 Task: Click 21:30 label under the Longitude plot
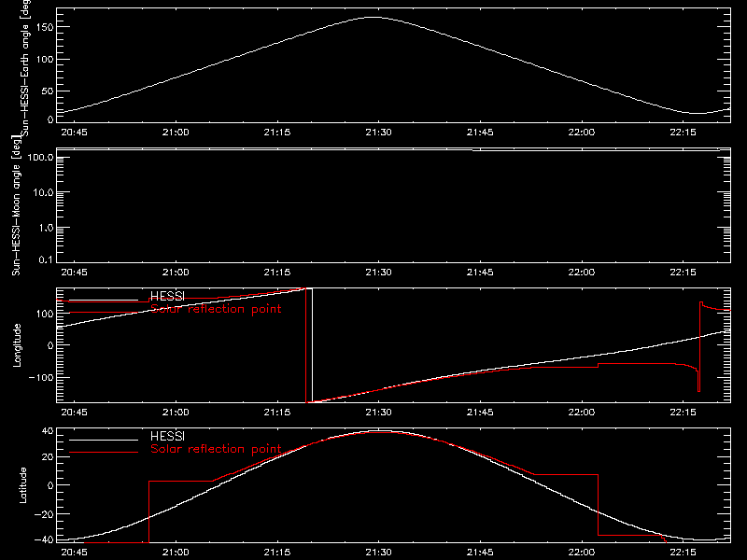pyautogui.click(x=379, y=413)
